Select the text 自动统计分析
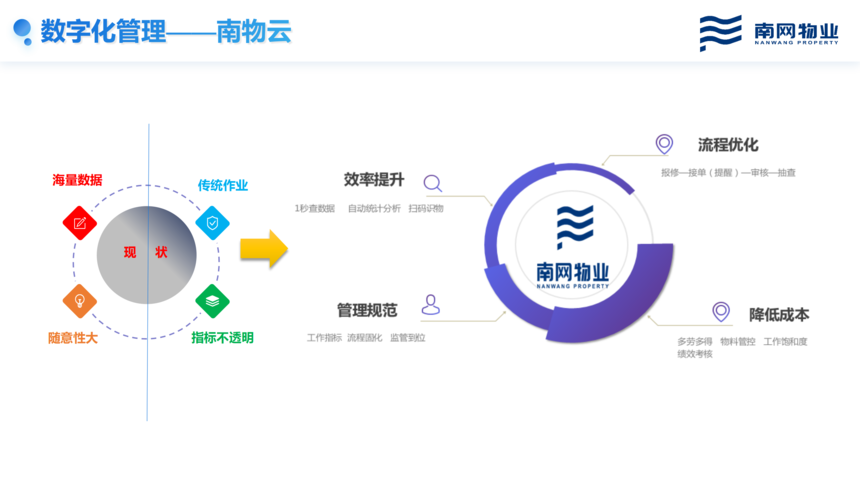This screenshot has height=484, width=860. pyautogui.click(x=374, y=209)
